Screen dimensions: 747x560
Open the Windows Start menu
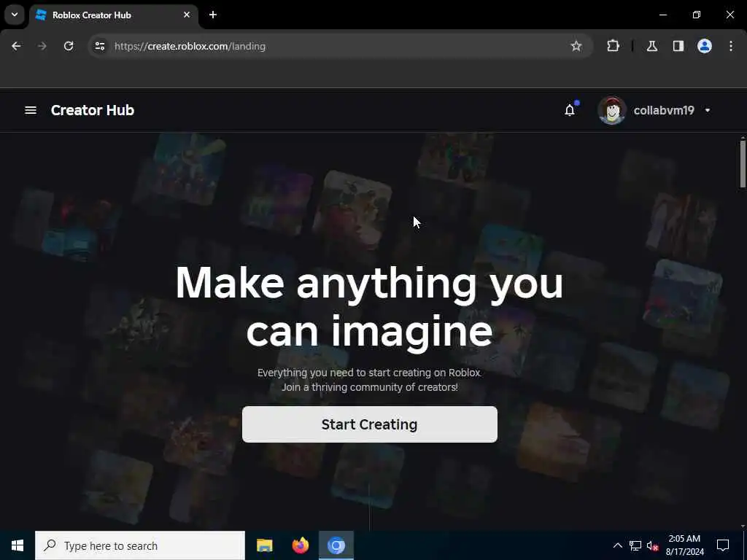pyautogui.click(x=18, y=545)
